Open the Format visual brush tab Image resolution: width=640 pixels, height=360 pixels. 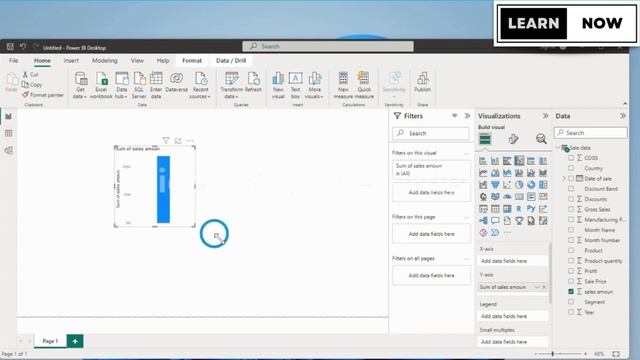(513, 139)
